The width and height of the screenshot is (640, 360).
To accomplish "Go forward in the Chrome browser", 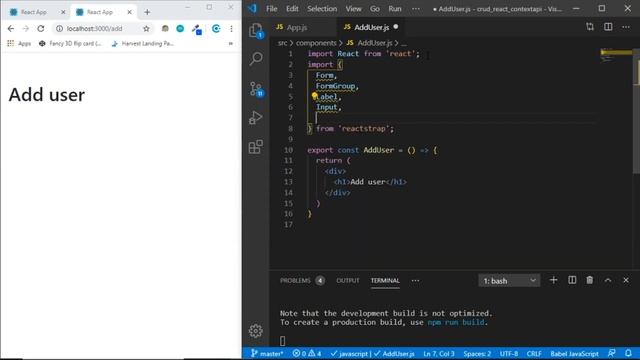I will [26, 29].
